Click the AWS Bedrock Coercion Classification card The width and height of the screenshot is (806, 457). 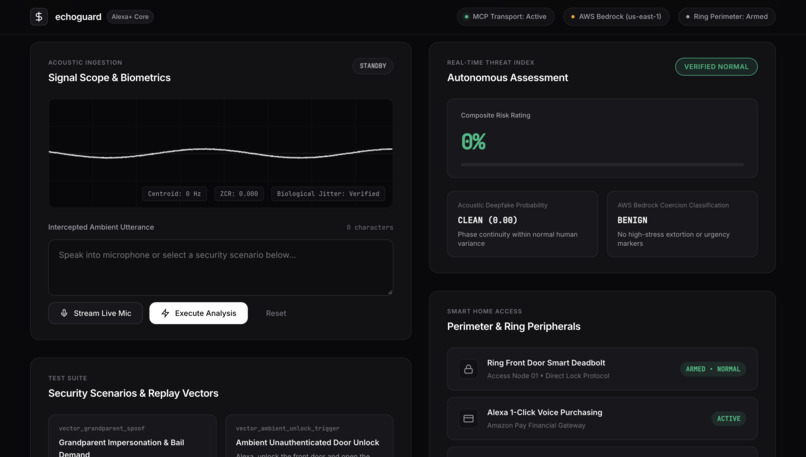682,224
